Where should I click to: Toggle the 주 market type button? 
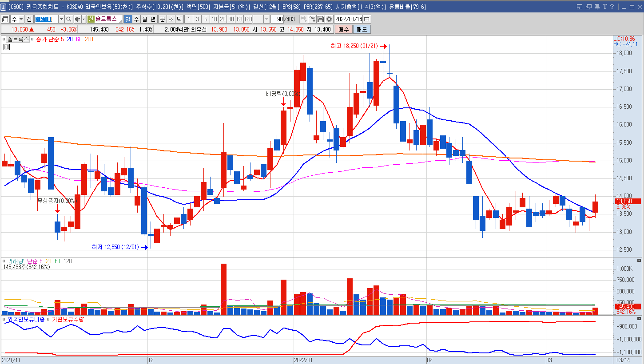14,19
